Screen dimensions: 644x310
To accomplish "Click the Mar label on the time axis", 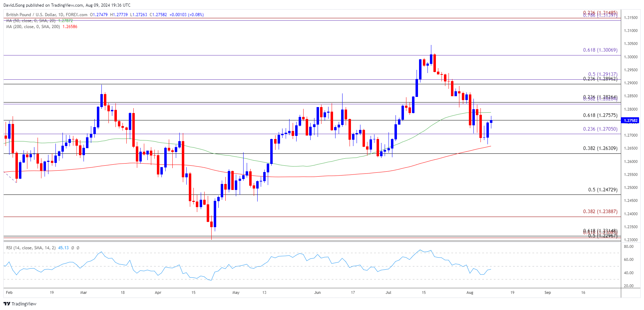I will pos(84,292).
